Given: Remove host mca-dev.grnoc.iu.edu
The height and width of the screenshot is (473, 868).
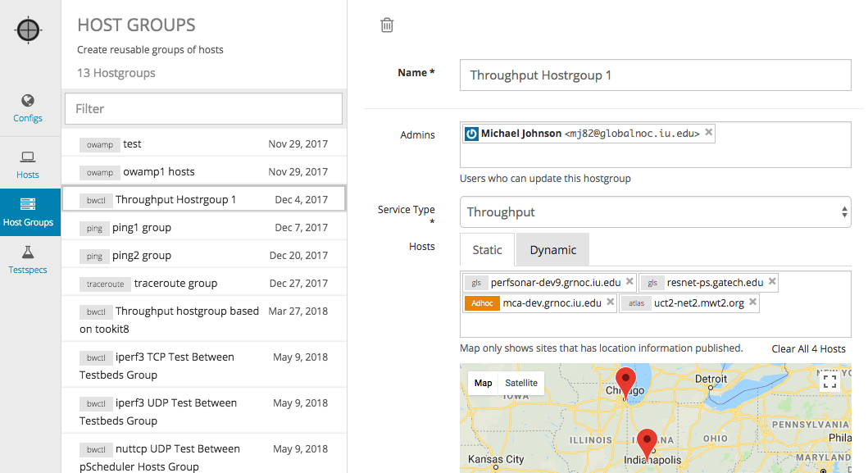Looking at the screenshot, I should pyautogui.click(x=610, y=302).
